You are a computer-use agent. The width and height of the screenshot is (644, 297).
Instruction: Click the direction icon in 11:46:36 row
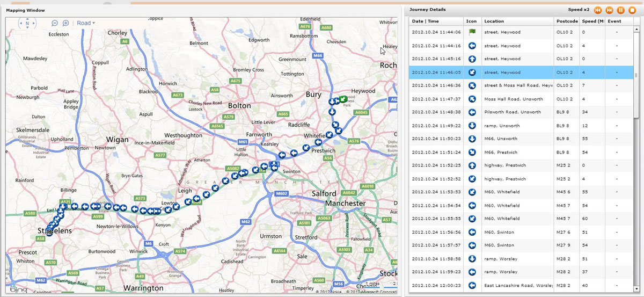(472, 85)
